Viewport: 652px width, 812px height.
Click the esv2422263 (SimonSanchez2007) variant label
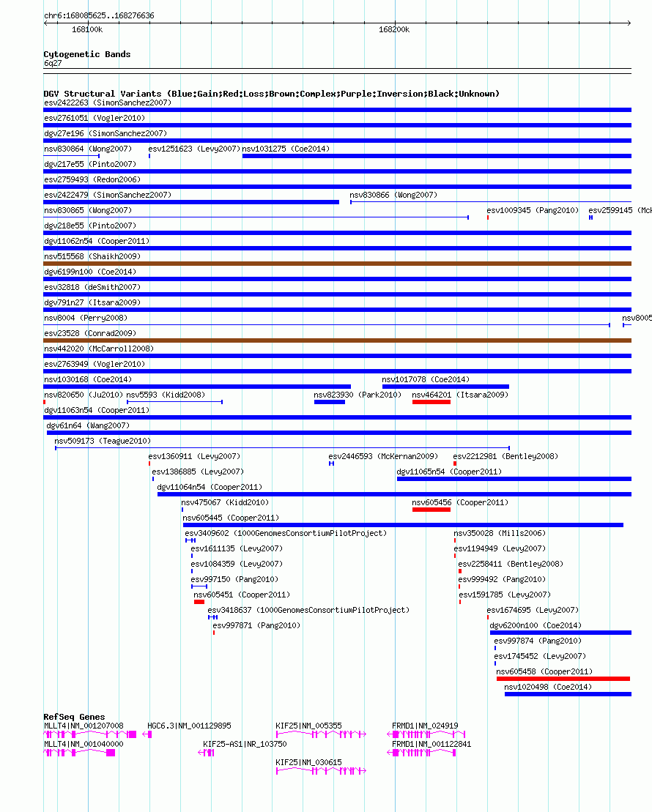(107, 103)
